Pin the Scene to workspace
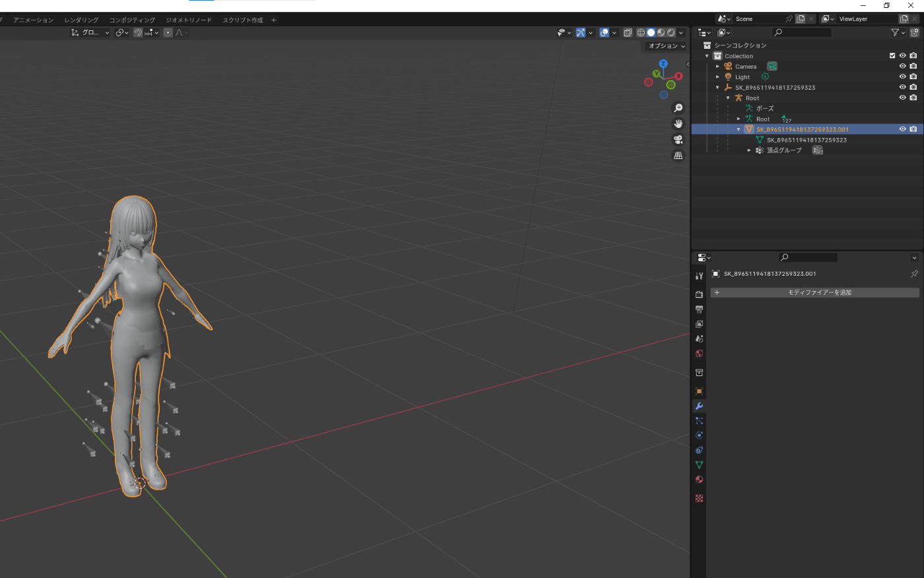This screenshot has width=924, height=578. (x=789, y=19)
